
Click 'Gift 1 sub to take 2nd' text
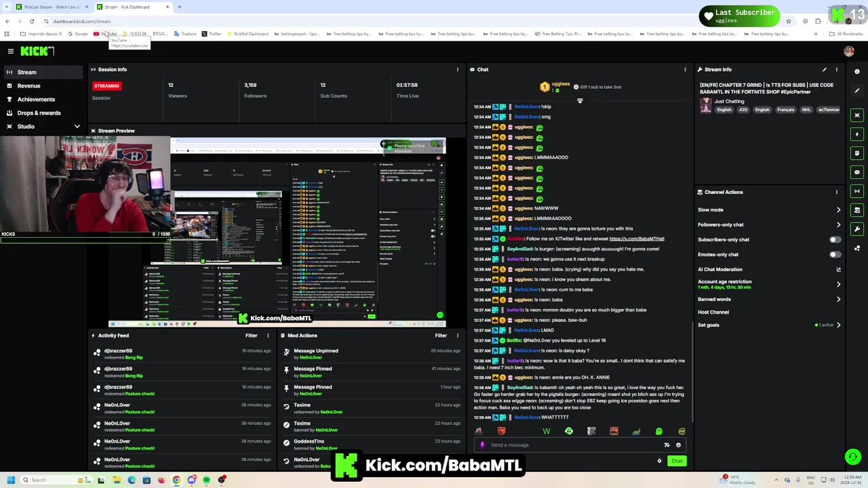pos(601,87)
